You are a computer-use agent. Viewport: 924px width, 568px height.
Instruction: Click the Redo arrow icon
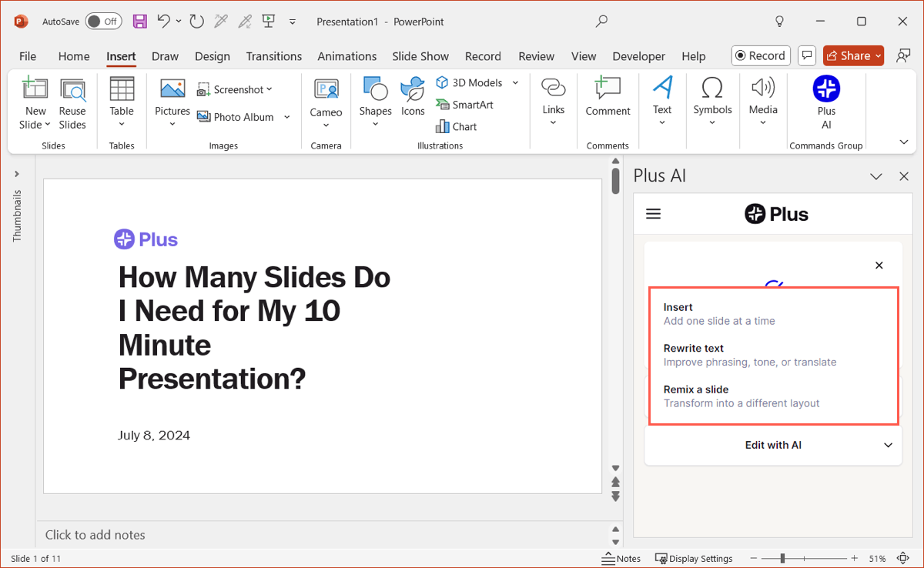pyautogui.click(x=196, y=22)
